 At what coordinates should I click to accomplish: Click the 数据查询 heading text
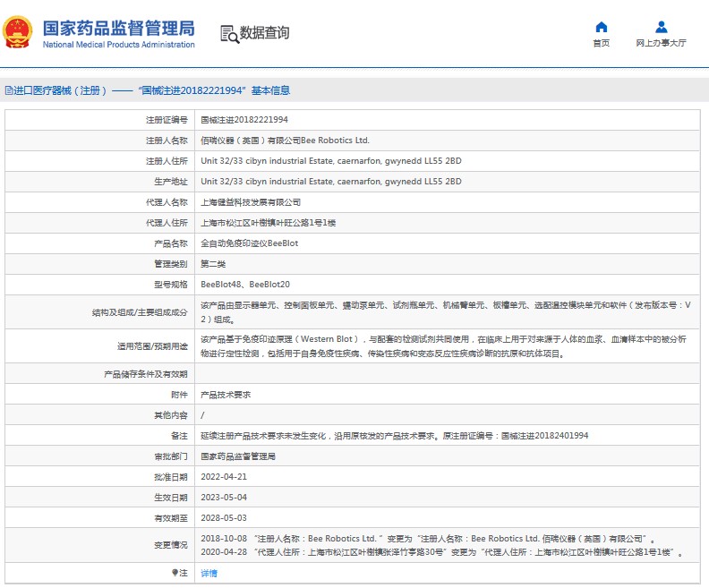click(265, 33)
